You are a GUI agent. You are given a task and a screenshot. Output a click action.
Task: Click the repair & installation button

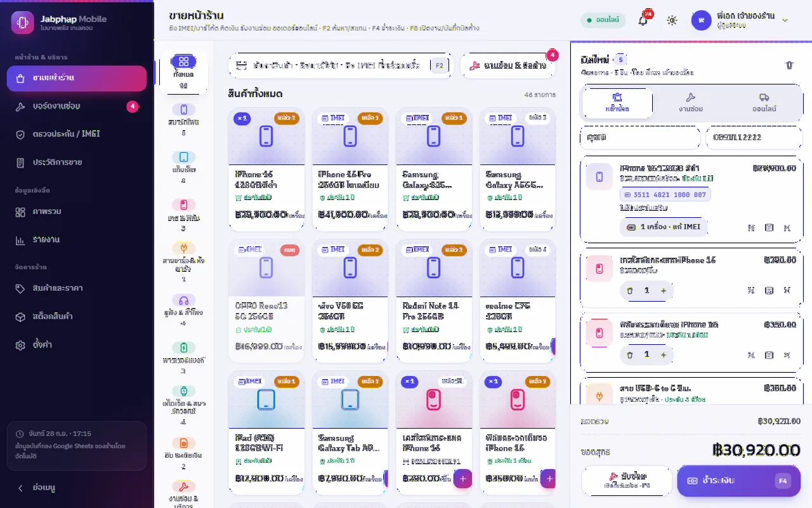[507, 65]
